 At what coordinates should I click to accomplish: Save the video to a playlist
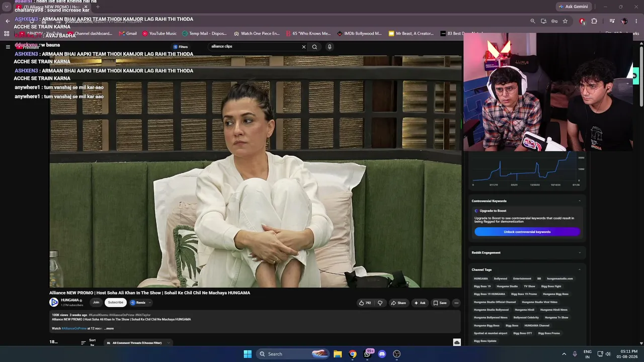click(440, 303)
